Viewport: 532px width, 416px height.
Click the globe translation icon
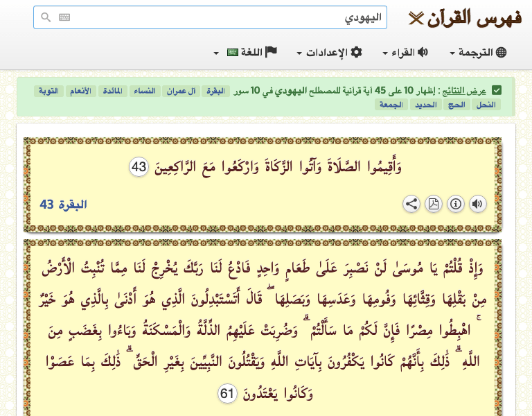(501, 52)
